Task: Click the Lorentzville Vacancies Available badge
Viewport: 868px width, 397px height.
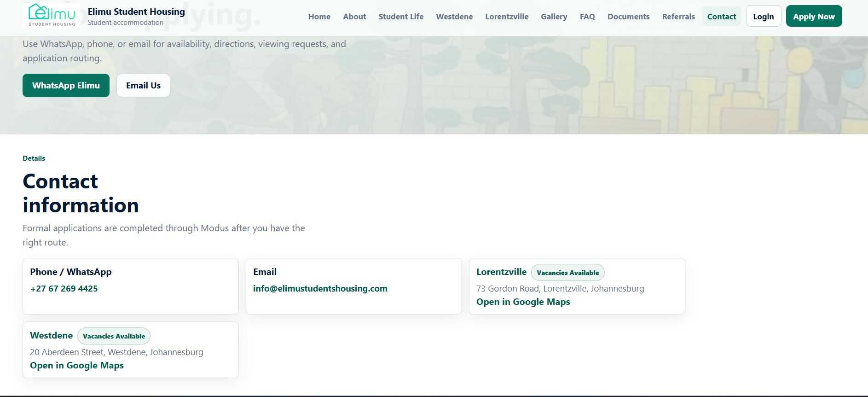Action: click(568, 273)
